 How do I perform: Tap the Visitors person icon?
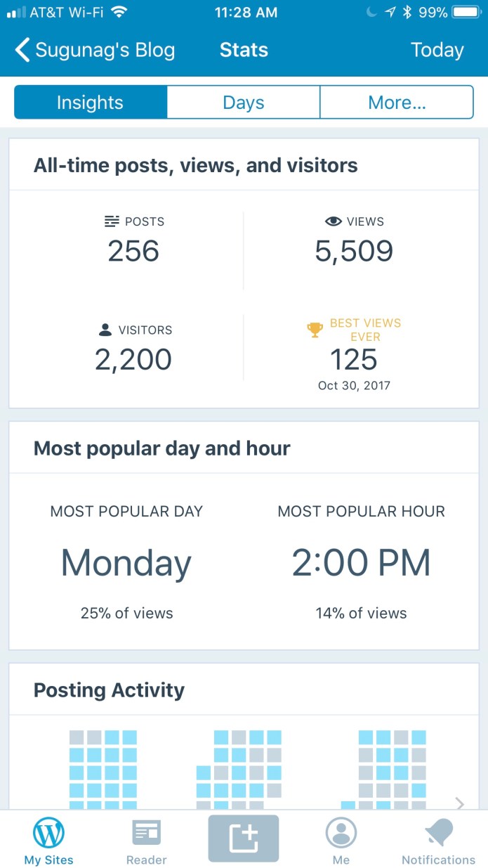105,330
